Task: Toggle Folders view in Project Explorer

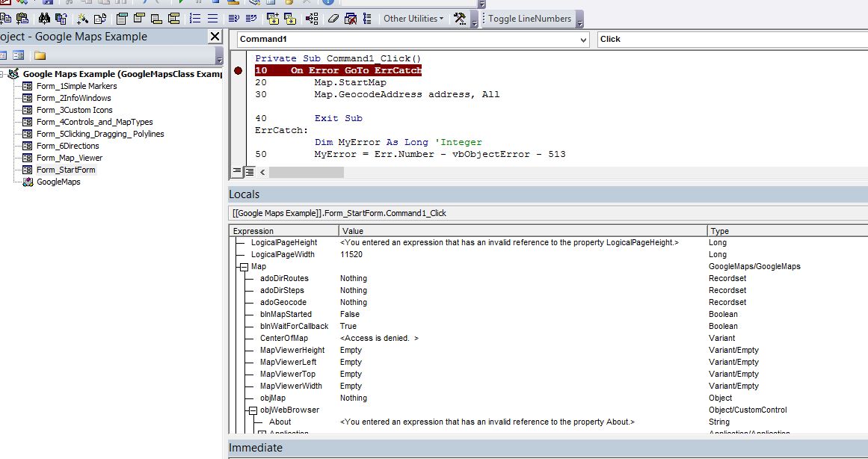Action: click(x=40, y=55)
